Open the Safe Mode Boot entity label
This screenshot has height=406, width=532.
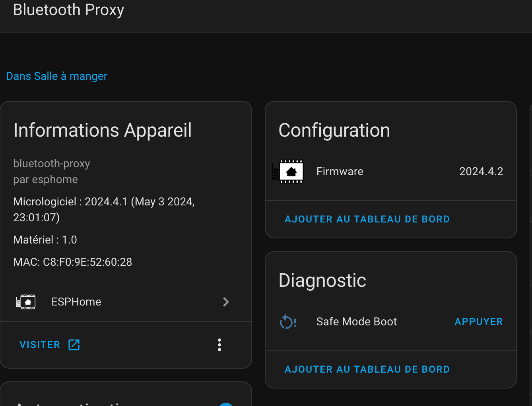pyautogui.click(x=357, y=322)
